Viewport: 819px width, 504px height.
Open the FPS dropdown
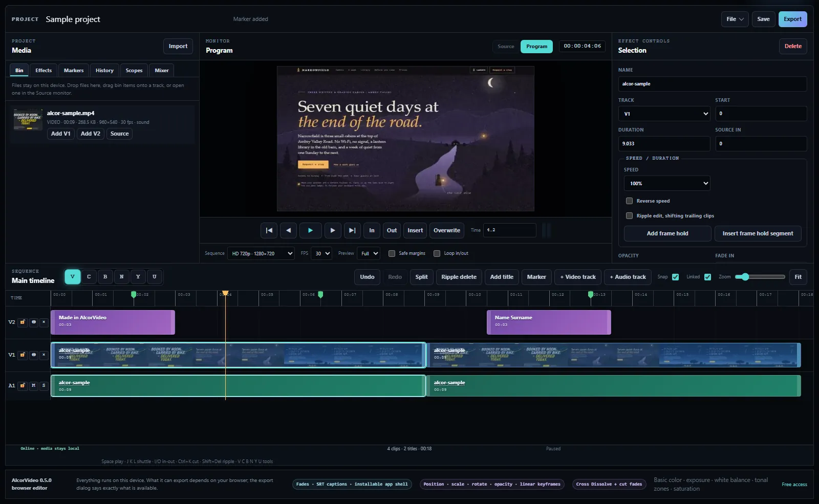321,253
